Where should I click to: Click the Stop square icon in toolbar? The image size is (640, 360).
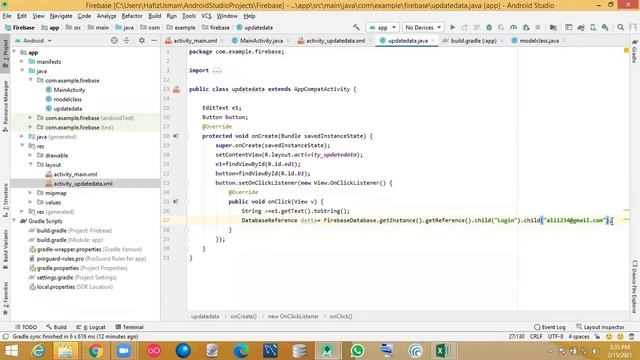[x=538, y=27]
